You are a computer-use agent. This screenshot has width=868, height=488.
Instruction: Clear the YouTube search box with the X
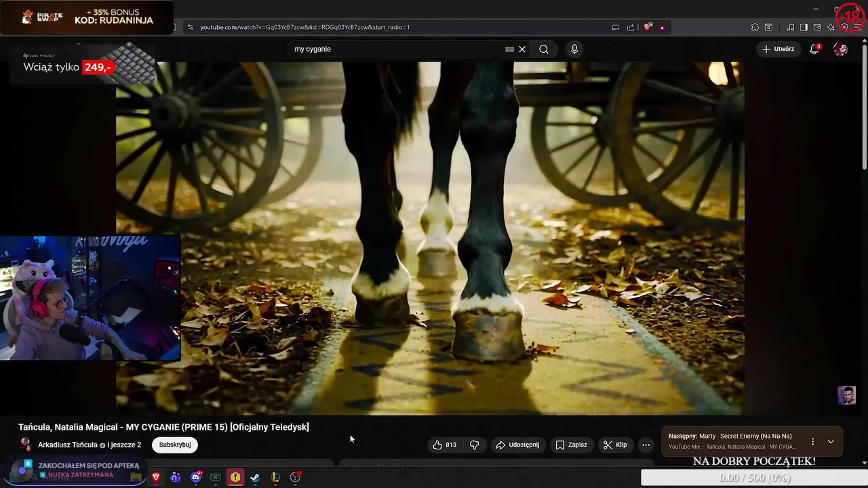pos(522,49)
